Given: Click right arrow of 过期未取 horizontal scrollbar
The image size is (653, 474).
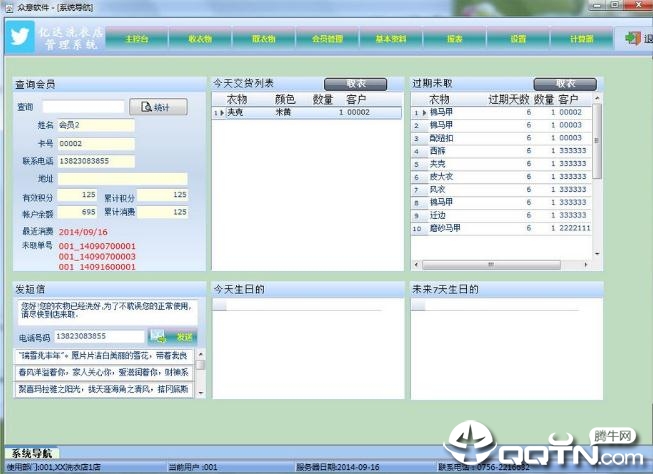Looking at the screenshot, I should 586,264.
